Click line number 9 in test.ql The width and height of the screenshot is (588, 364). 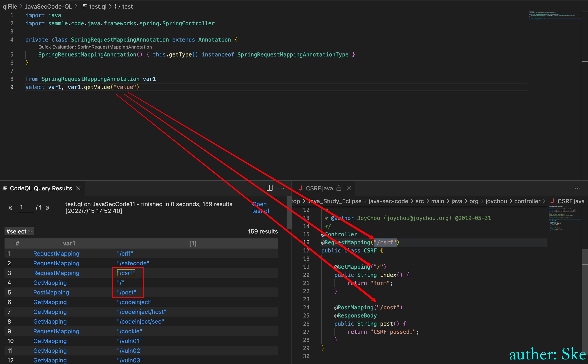(x=12, y=87)
